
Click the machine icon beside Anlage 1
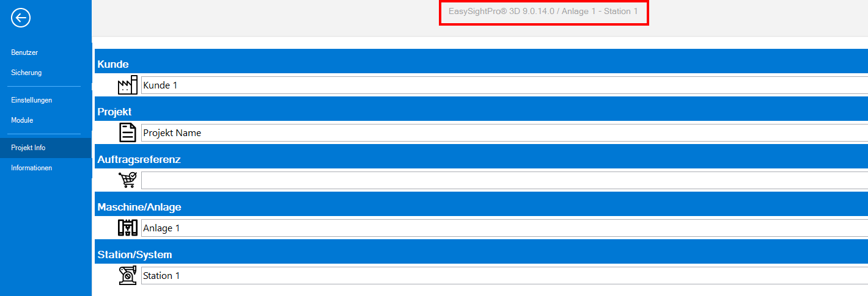(127, 228)
